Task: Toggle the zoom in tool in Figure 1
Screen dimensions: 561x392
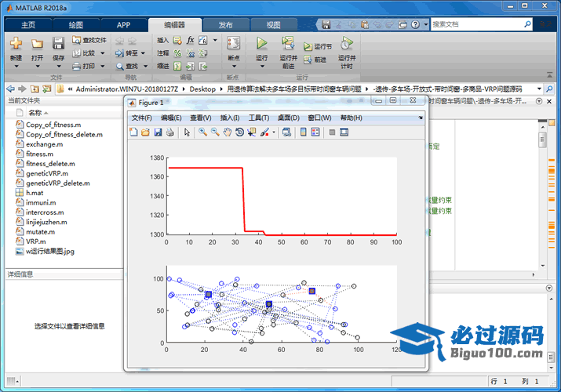Action: tap(203, 132)
